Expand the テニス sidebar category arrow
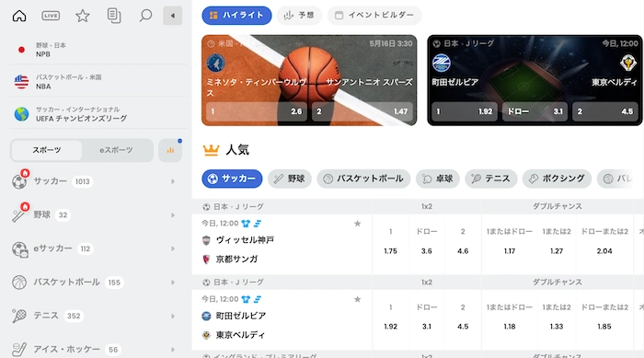Viewport: 644px width, 358px height. (173, 316)
